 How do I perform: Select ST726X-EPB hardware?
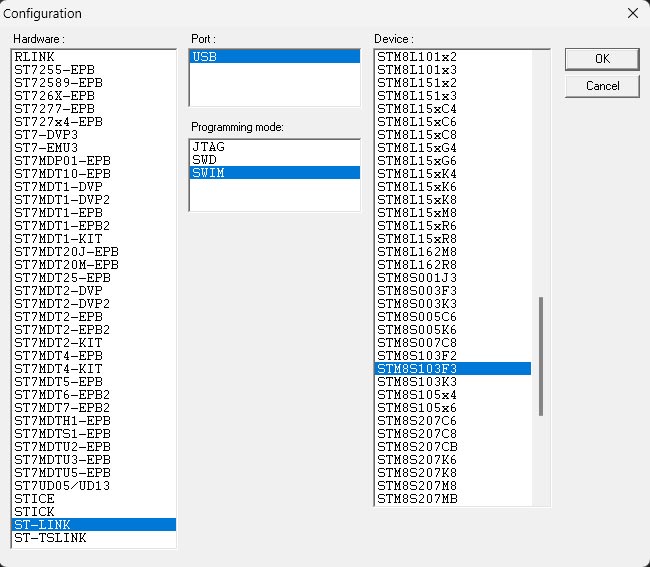[x=94, y=95]
